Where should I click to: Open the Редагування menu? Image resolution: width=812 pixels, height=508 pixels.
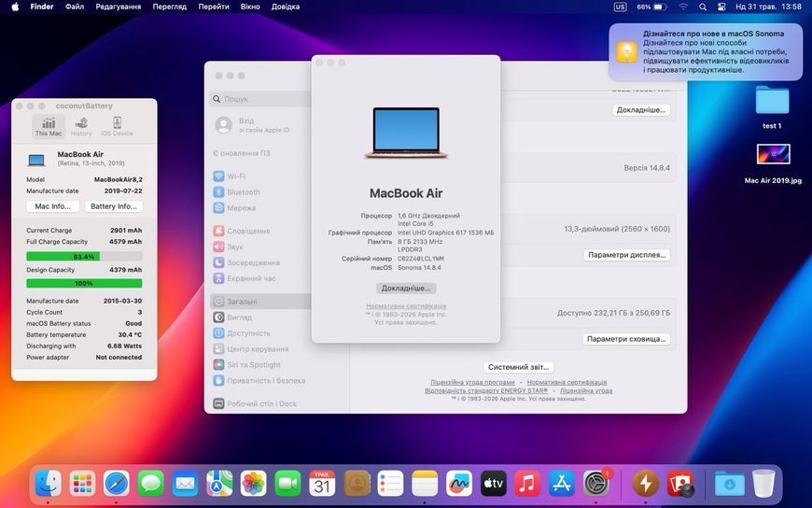(x=119, y=7)
